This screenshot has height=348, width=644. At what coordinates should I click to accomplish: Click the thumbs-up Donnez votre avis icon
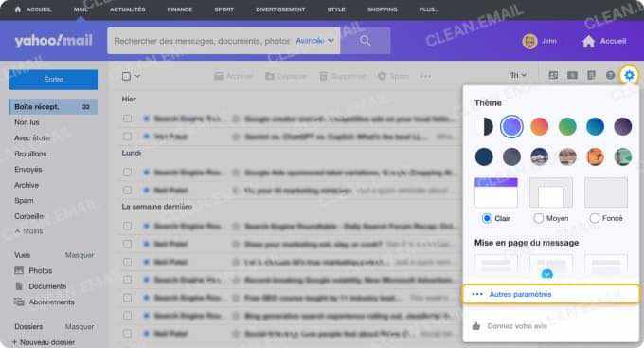pos(476,326)
